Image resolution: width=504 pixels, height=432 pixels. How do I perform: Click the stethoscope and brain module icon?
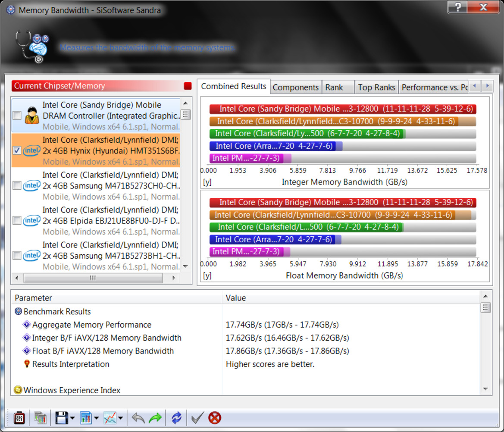32,47
